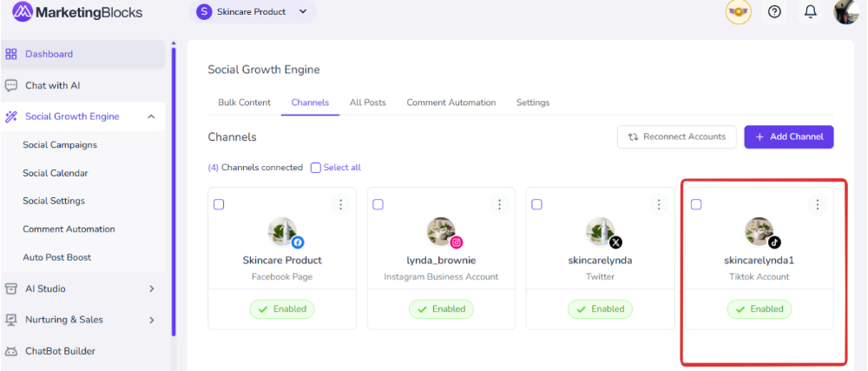The width and height of the screenshot is (868, 371).
Task: Open three-dot menu on Skincare Product card
Action: point(340,205)
